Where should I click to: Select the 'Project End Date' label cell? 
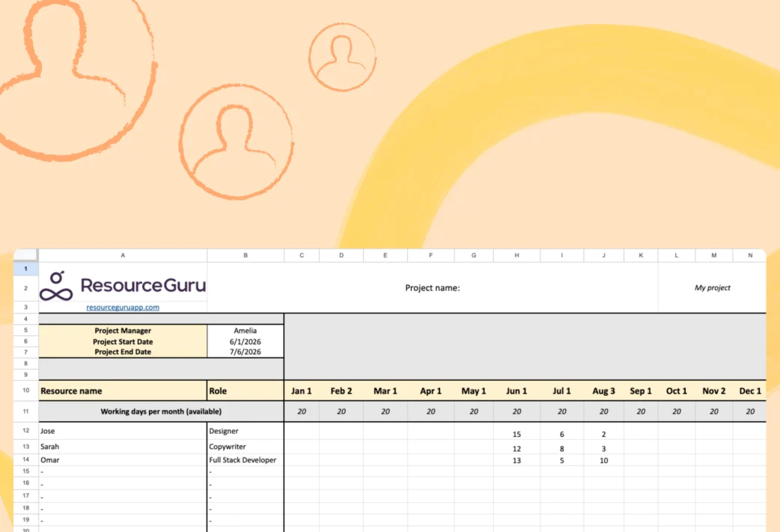[x=123, y=352]
